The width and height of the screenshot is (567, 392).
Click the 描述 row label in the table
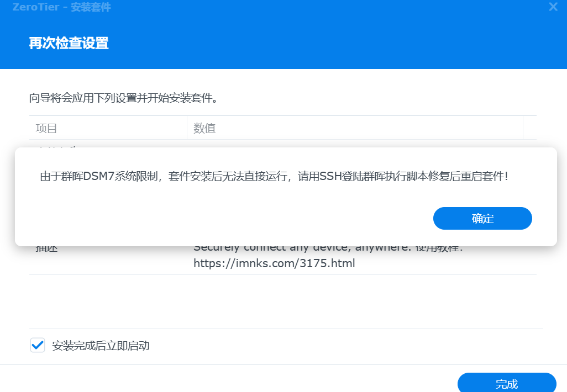[x=47, y=248]
